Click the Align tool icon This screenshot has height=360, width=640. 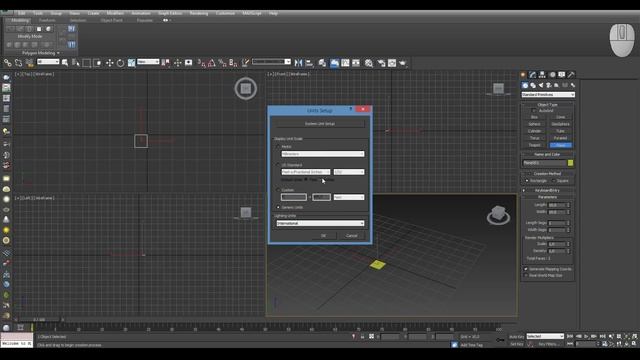click(x=309, y=63)
